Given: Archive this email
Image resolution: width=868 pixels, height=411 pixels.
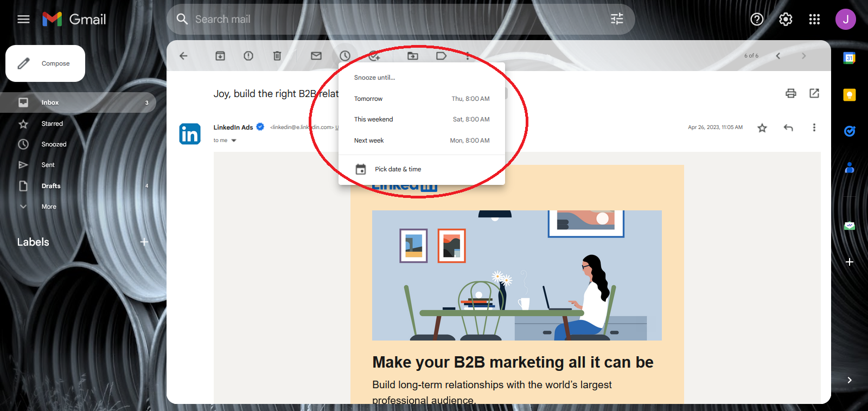Looking at the screenshot, I should (x=220, y=56).
